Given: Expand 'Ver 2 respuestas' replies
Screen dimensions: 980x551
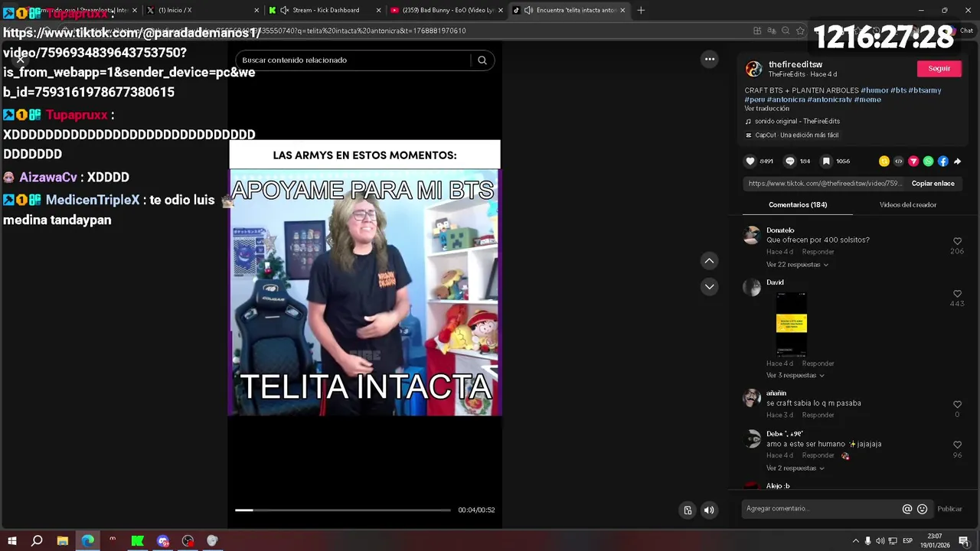Looking at the screenshot, I should (x=795, y=468).
